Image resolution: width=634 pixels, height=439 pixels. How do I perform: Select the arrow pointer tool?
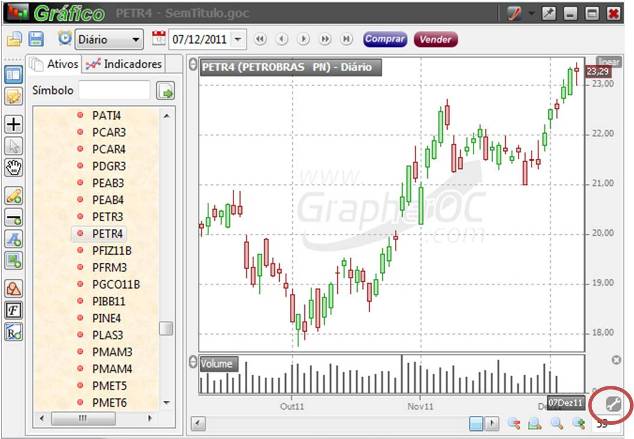13,146
